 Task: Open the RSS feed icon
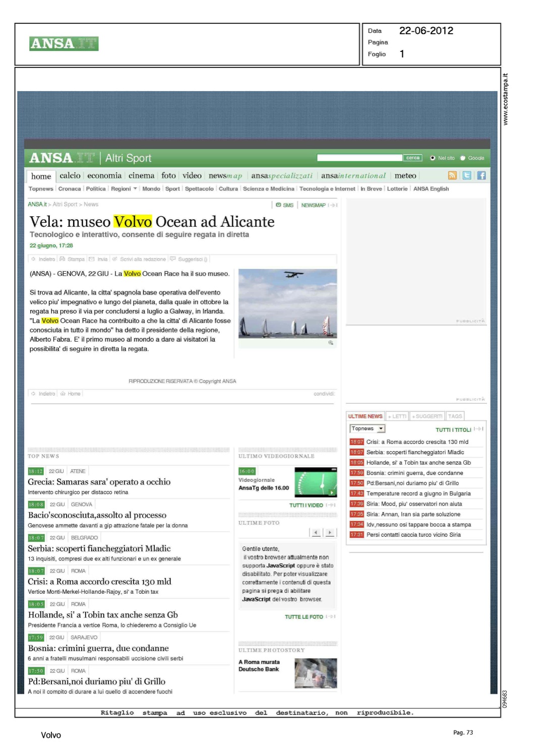coord(452,175)
